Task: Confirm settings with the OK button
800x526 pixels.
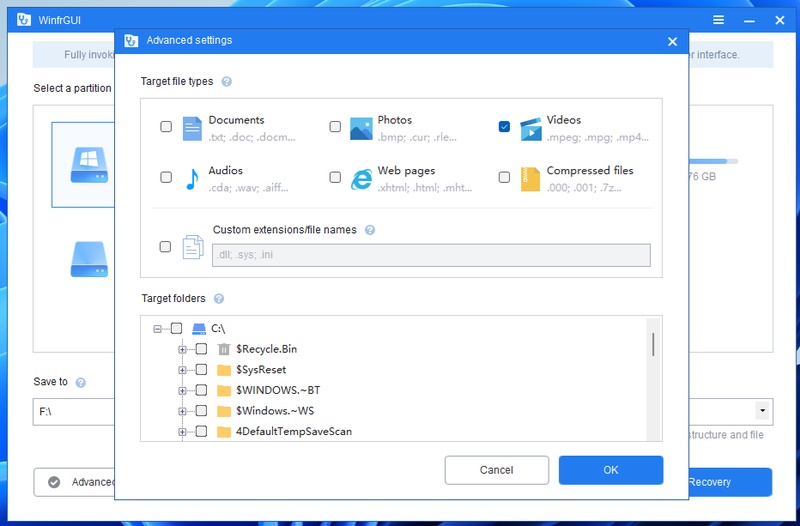Action: [611, 470]
